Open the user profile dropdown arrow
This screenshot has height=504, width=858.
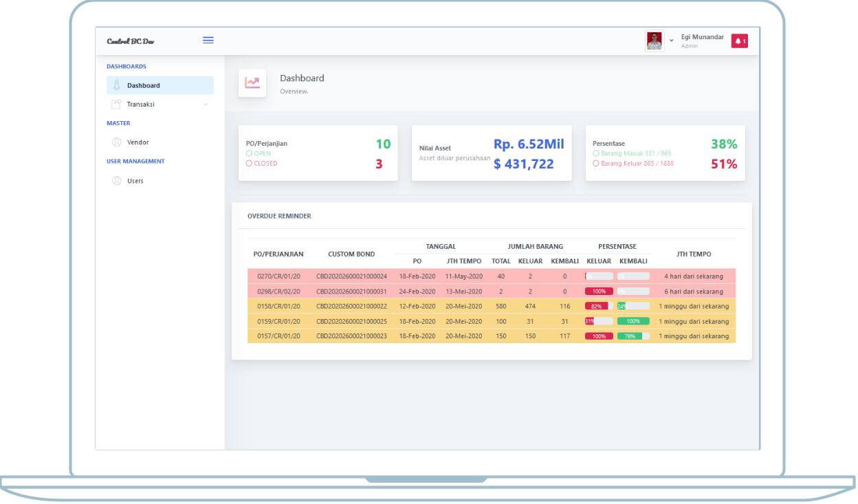[x=671, y=41]
